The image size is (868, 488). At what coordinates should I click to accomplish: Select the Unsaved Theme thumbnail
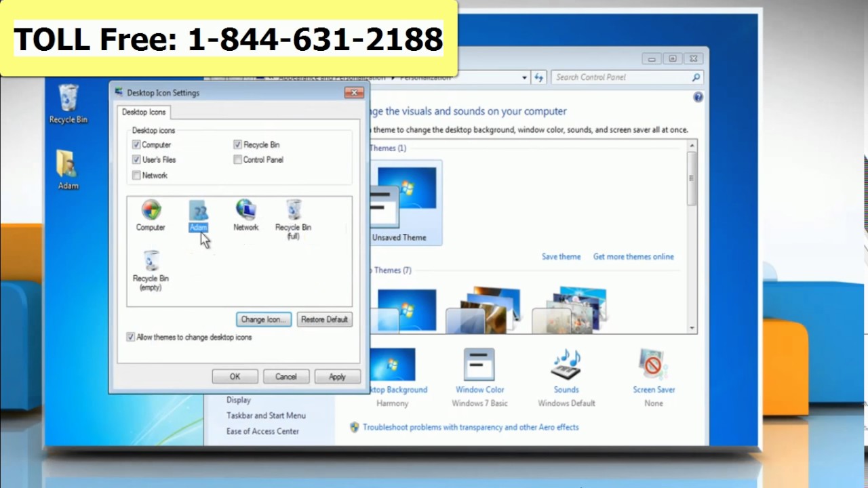point(406,203)
